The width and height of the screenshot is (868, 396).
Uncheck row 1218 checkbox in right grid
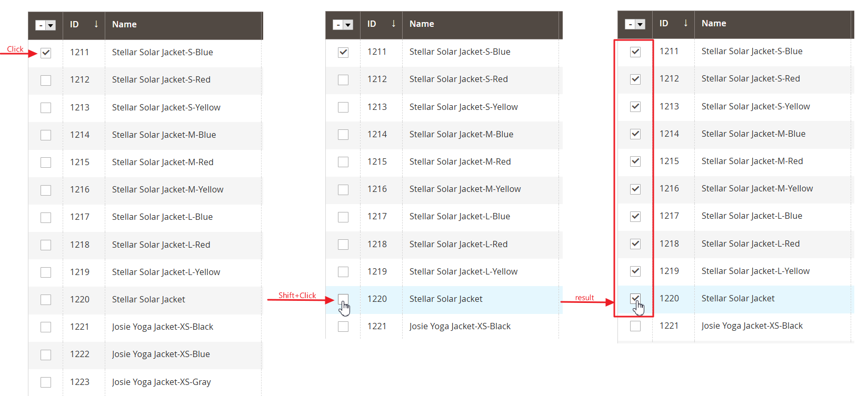[x=635, y=243]
